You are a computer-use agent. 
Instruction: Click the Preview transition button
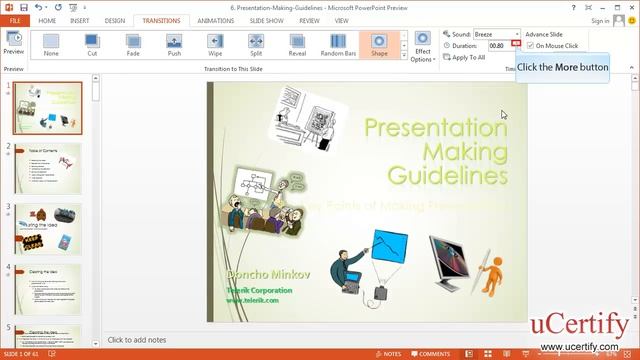coord(13,43)
